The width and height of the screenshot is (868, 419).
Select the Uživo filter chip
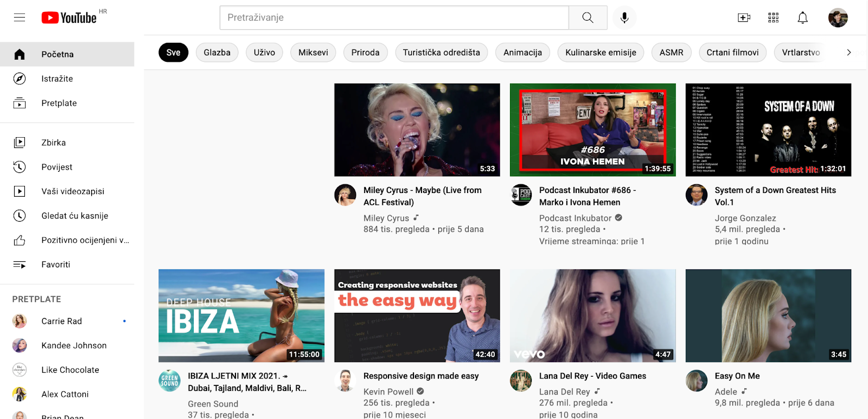point(264,53)
